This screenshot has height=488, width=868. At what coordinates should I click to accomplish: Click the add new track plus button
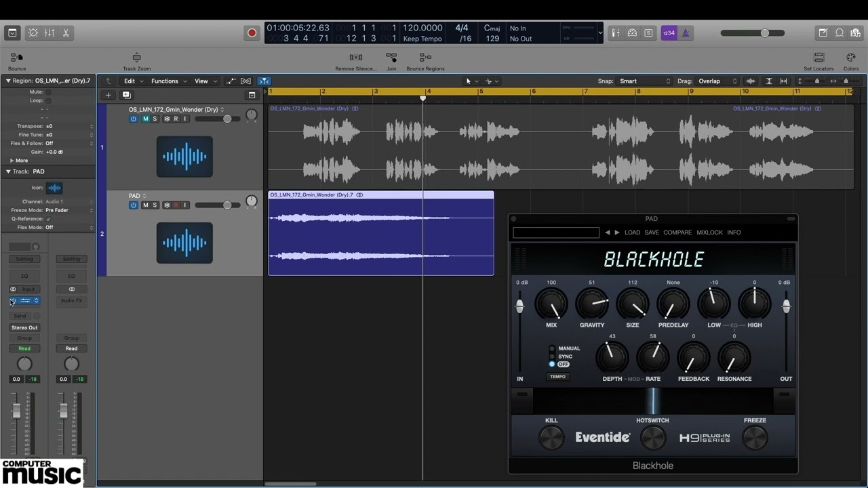pyautogui.click(x=108, y=96)
